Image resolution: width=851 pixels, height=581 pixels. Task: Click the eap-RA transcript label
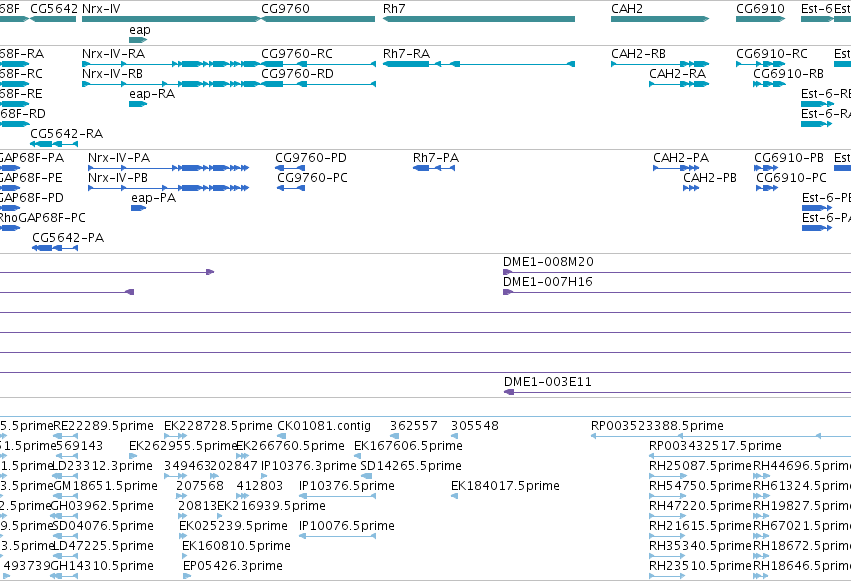click(x=152, y=94)
